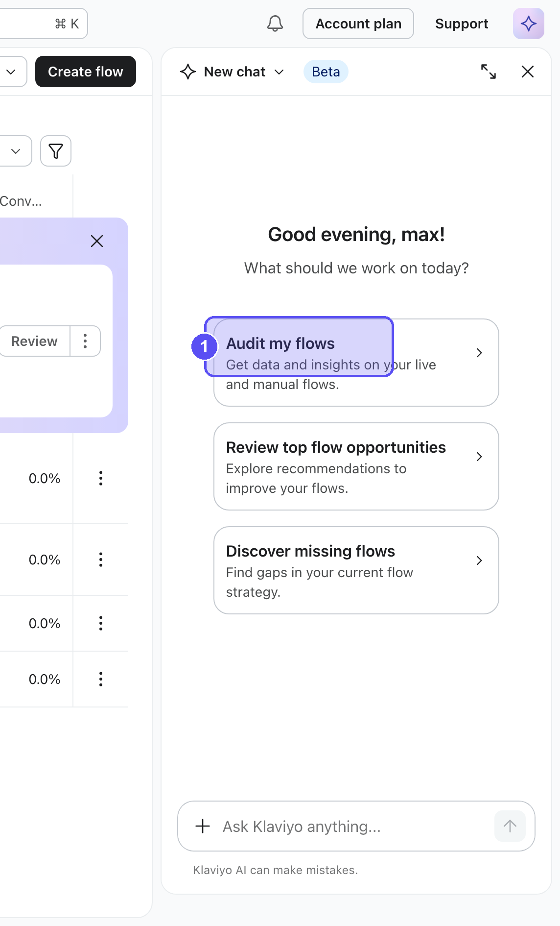This screenshot has height=926, width=560.
Task: Close the AI chat panel
Action: point(528,72)
